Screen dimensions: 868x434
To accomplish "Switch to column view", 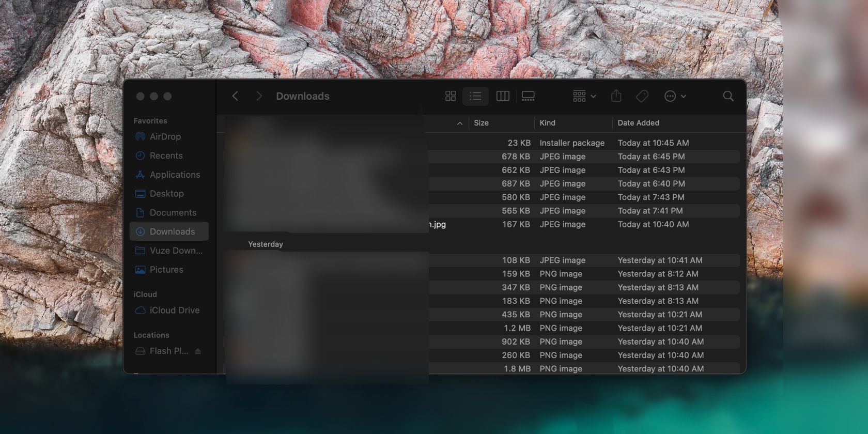I will click(x=503, y=96).
